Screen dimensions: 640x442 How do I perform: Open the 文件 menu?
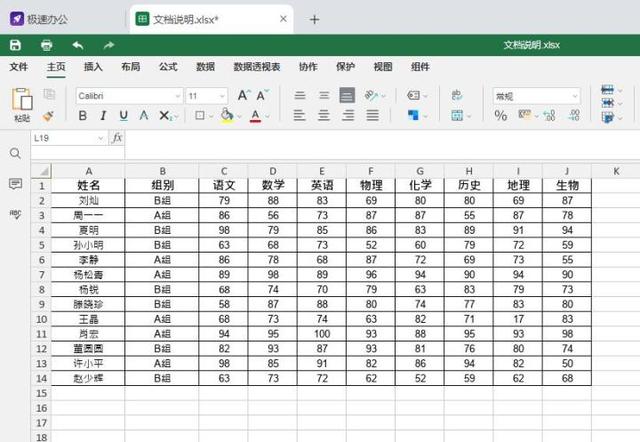19,67
